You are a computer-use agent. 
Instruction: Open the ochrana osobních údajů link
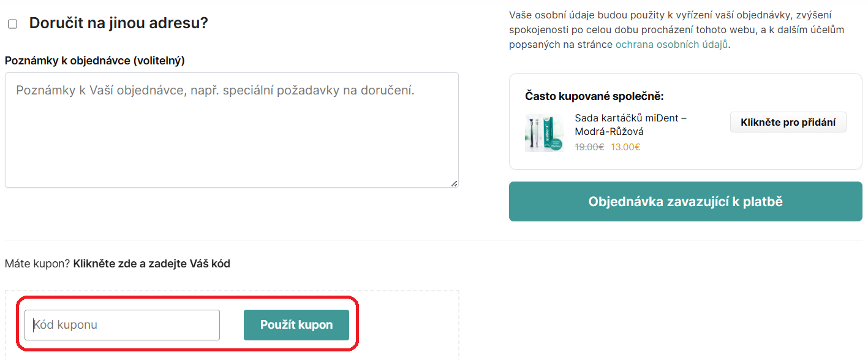[x=671, y=44]
